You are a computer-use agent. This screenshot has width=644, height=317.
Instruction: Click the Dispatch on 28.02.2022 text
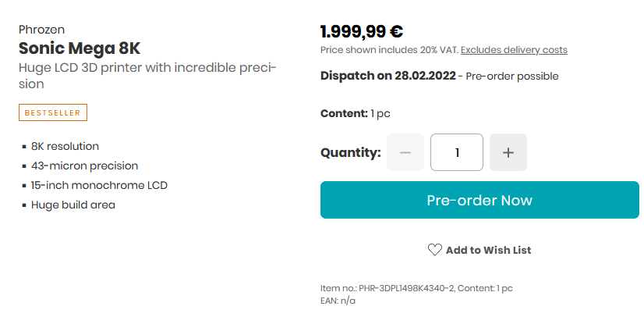coord(387,76)
